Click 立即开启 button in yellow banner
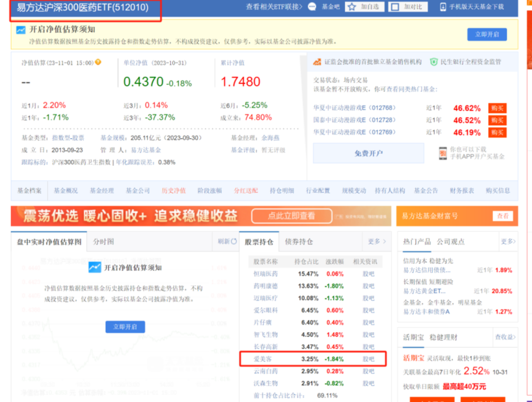Viewport: 532px width, 402px height. (x=487, y=34)
